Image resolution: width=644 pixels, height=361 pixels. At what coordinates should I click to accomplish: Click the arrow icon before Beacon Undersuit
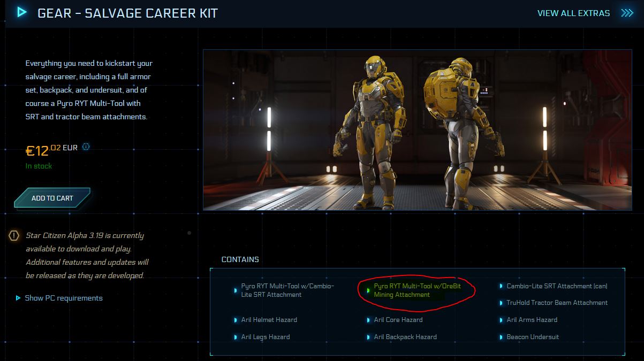[x=501, y=337]
